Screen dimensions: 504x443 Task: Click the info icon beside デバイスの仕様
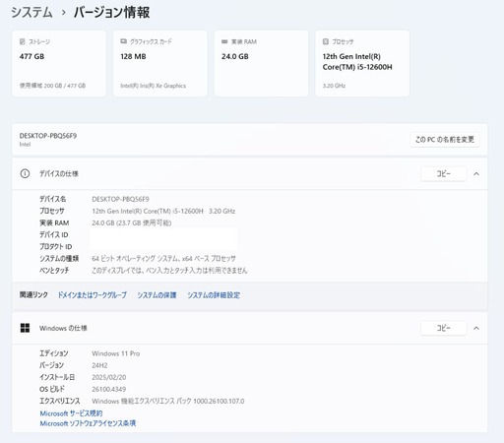(x=25, y=173)
